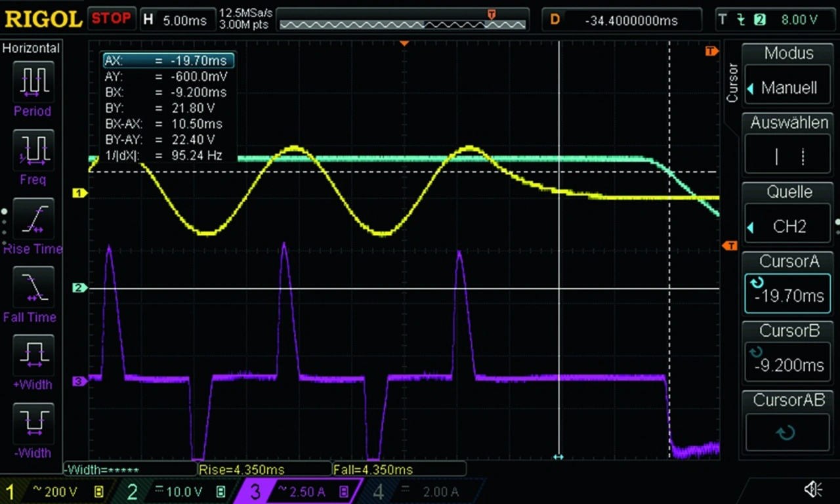Select the Period measurement icon

32,82
